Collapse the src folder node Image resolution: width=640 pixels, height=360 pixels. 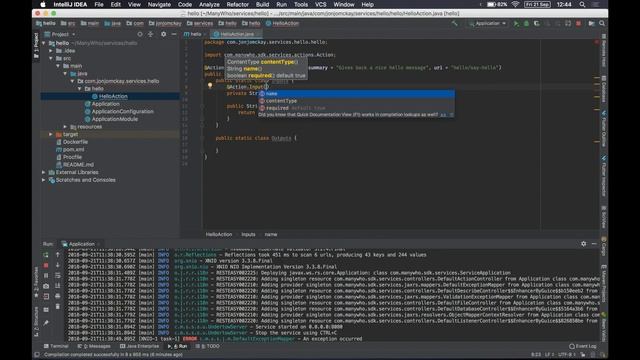[x=51, y=58]
